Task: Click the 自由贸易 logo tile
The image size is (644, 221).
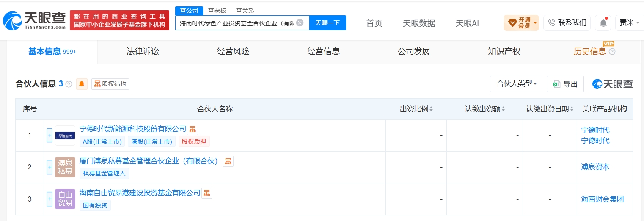Action: (x=65, y=199)
